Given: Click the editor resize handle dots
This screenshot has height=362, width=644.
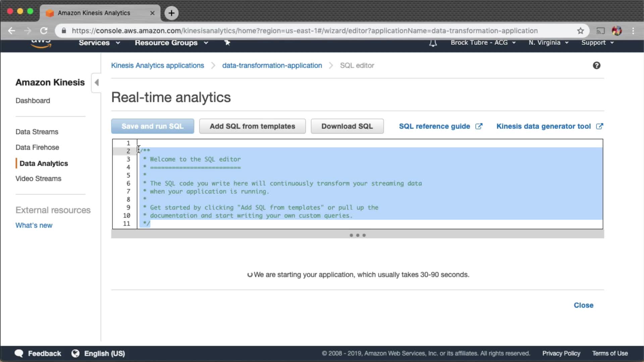Looking at the screenshot, I should 358,235.
